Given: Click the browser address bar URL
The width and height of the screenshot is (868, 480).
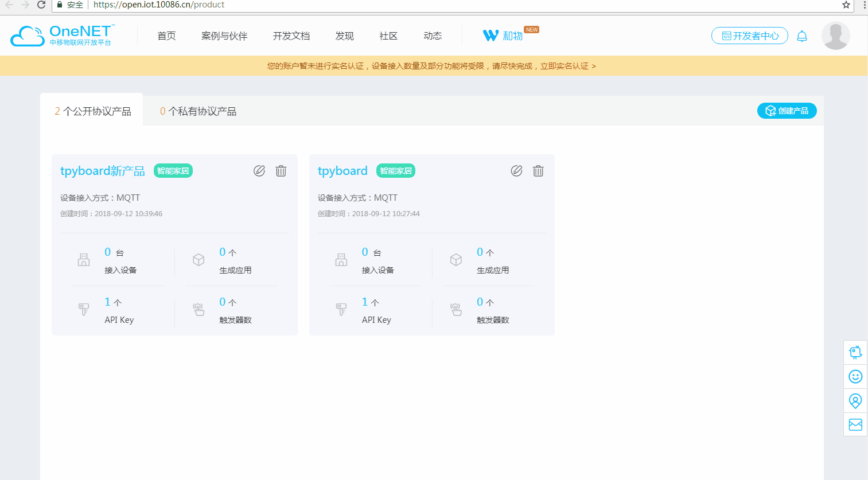Looking at the screenshot, I should (x=159, y=5).
